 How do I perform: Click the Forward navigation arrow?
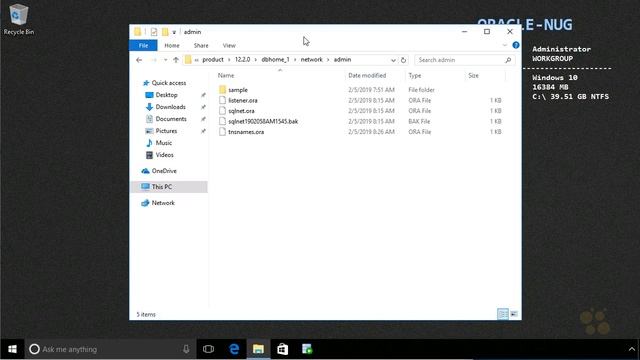pos(153,60)
